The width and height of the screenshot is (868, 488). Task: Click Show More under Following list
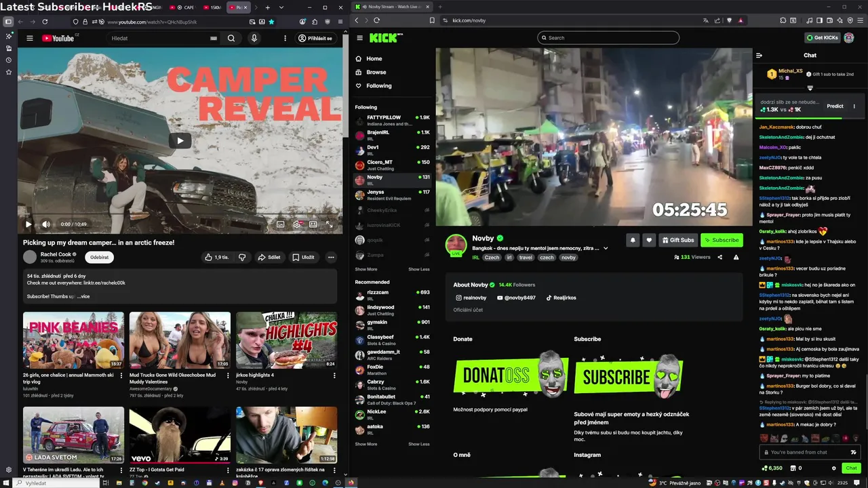366,269
